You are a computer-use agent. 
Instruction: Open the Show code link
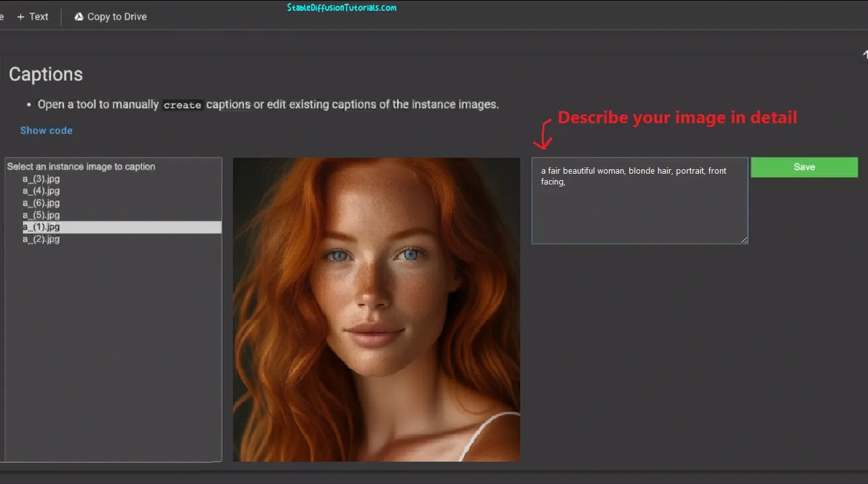tap(46, 130)
